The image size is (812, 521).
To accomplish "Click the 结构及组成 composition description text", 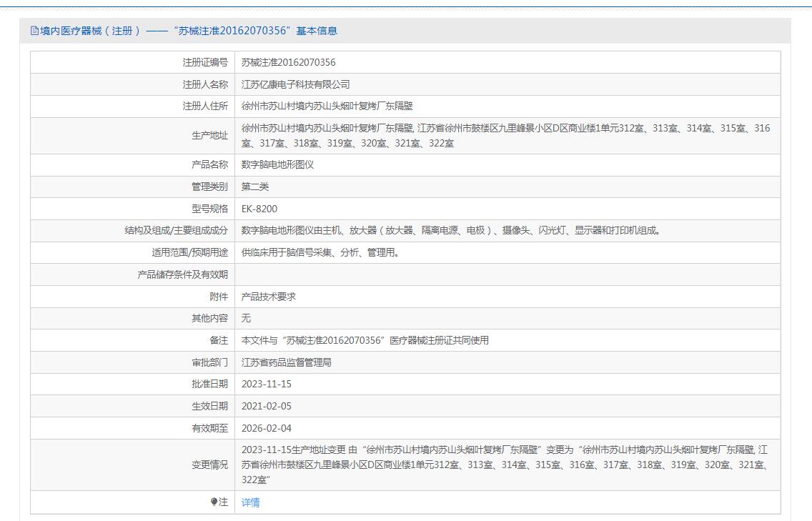I will click(x=452, y=230).
